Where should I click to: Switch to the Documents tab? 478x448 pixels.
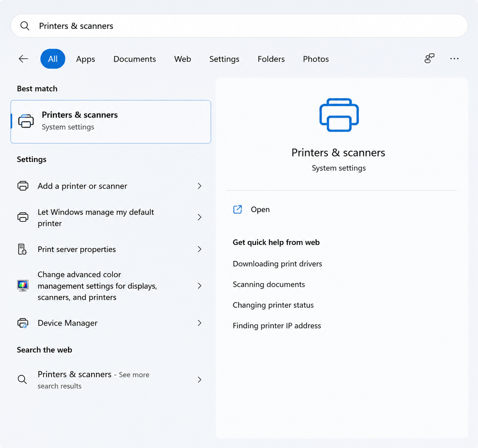tap(135, 59)
